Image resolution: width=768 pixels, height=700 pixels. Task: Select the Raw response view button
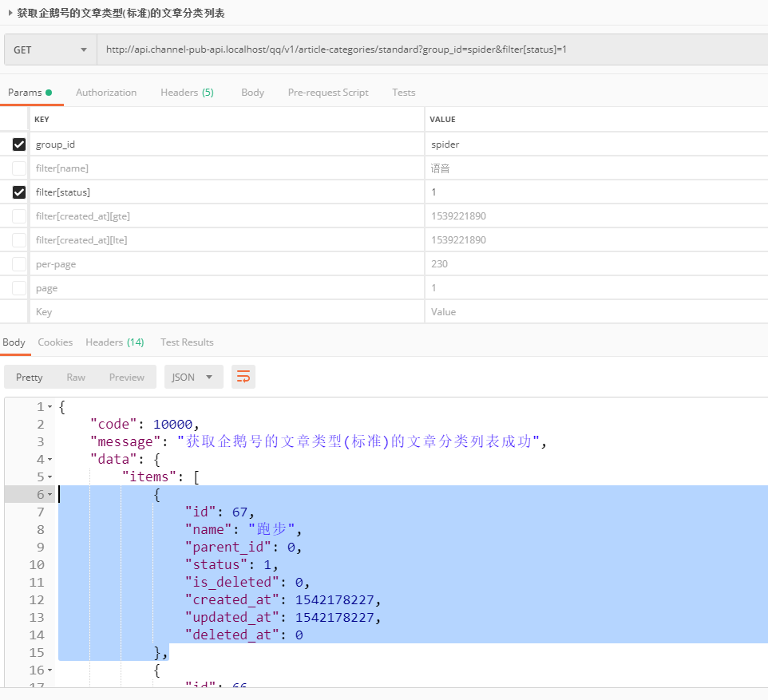[76, 377]
